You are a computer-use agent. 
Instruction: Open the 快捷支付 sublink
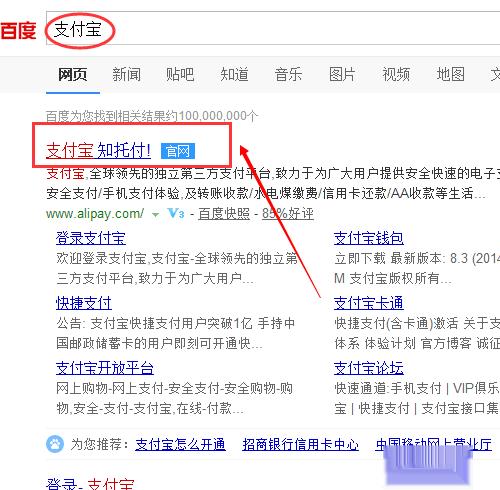(84, 303)
